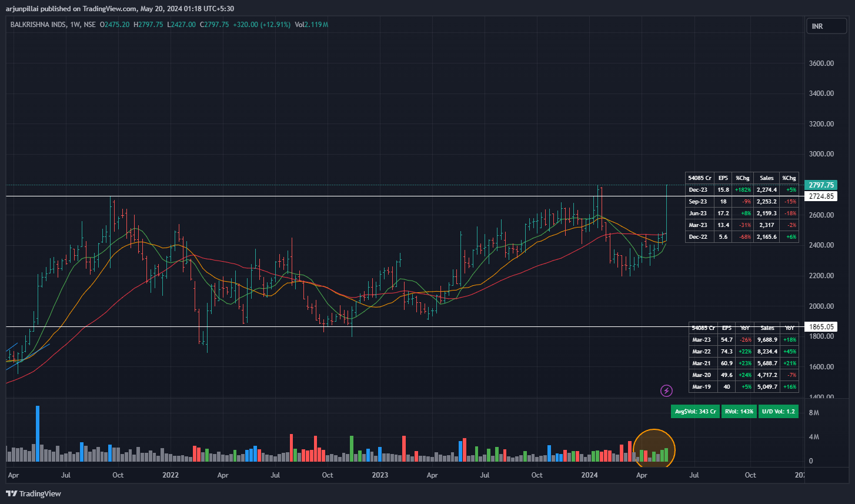Click the 3600.00 price scale label
This screenshot has height=504, width=855.
click(821, 63)
